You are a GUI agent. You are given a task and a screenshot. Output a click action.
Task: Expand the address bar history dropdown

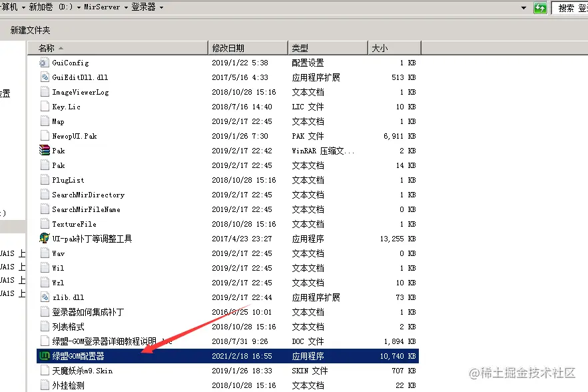(523, 7)
